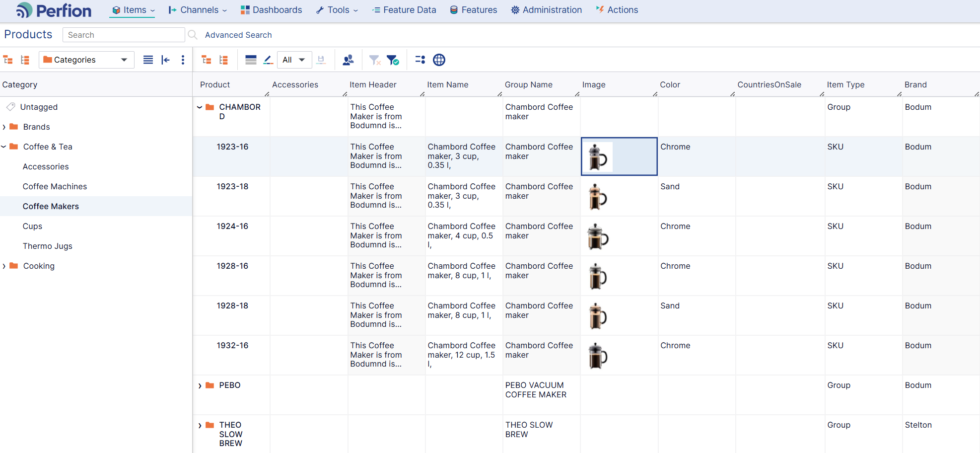
Task: Expand the Cooking category
Action: click(4, 266)
